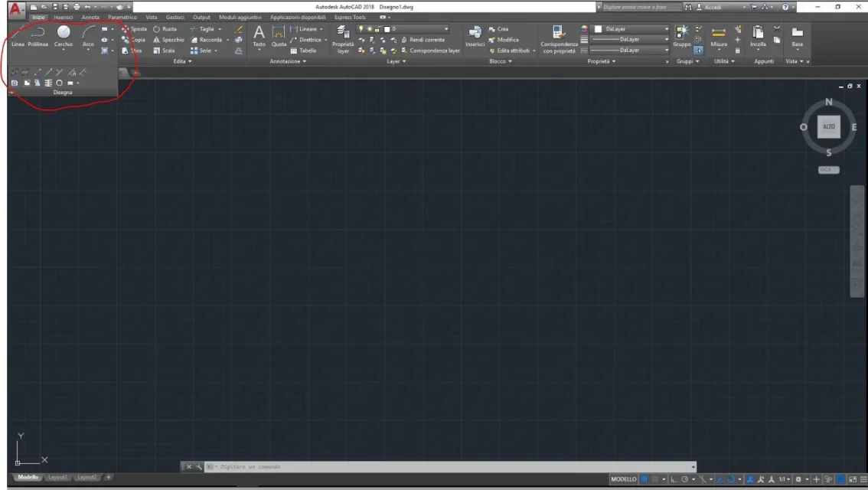The width and height of the screenshot is (868, 490).
Task: Open the Inserisci ribbon tab
Action: click(63, 17)
